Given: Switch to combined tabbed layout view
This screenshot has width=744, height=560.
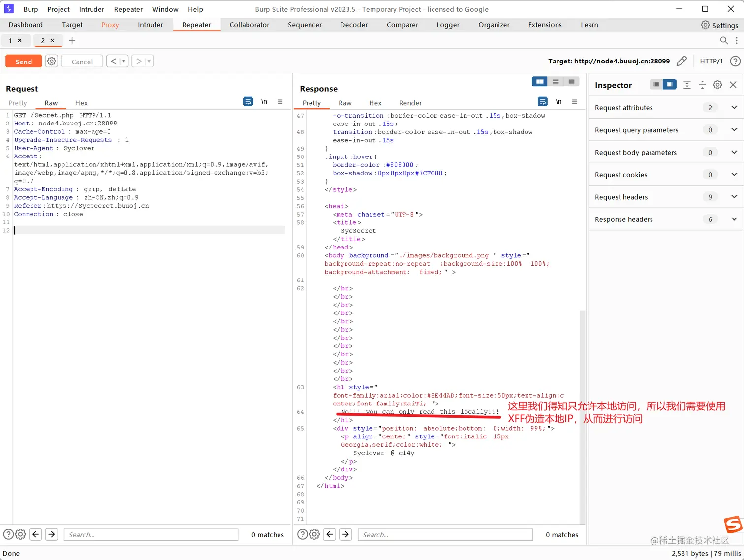Looking at the screenshot, I should [x=571, y=82].
